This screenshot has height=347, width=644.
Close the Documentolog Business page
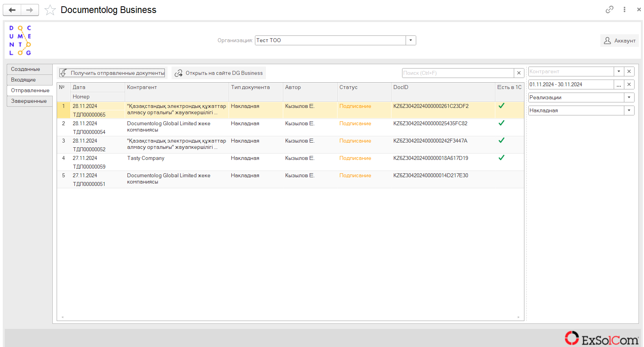click(639, 9)
